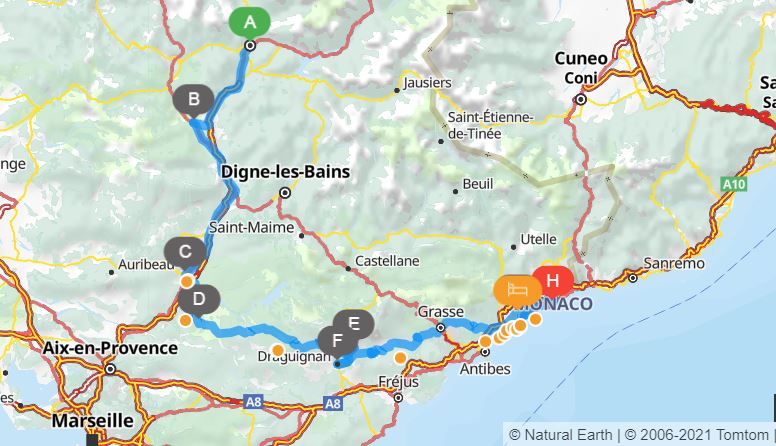Click the orange dot north of Fréjus

click(400, 357)
